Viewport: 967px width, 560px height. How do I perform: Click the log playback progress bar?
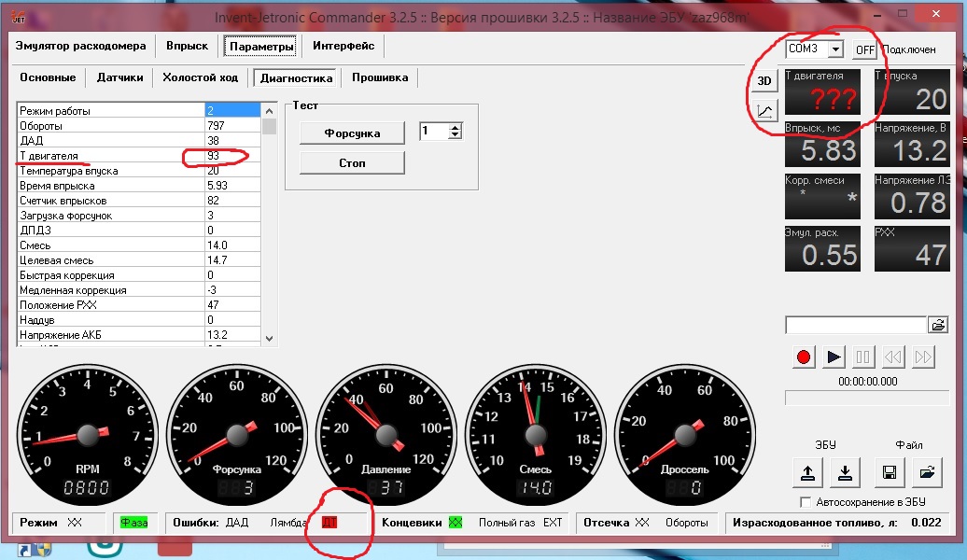867,398
